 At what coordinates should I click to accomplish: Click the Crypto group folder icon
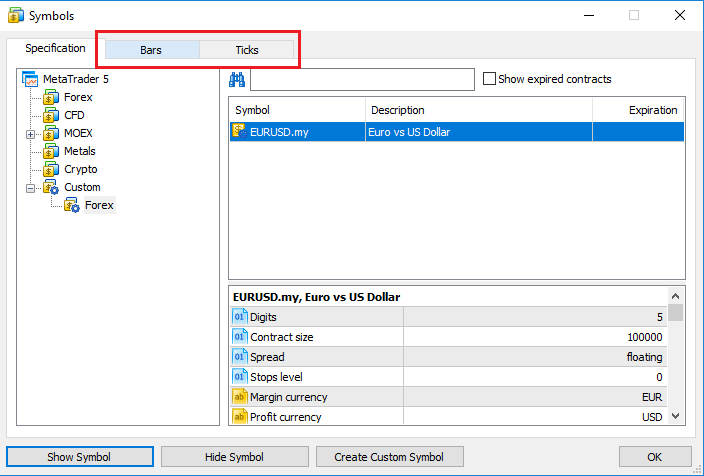click(x=51, y=169)
